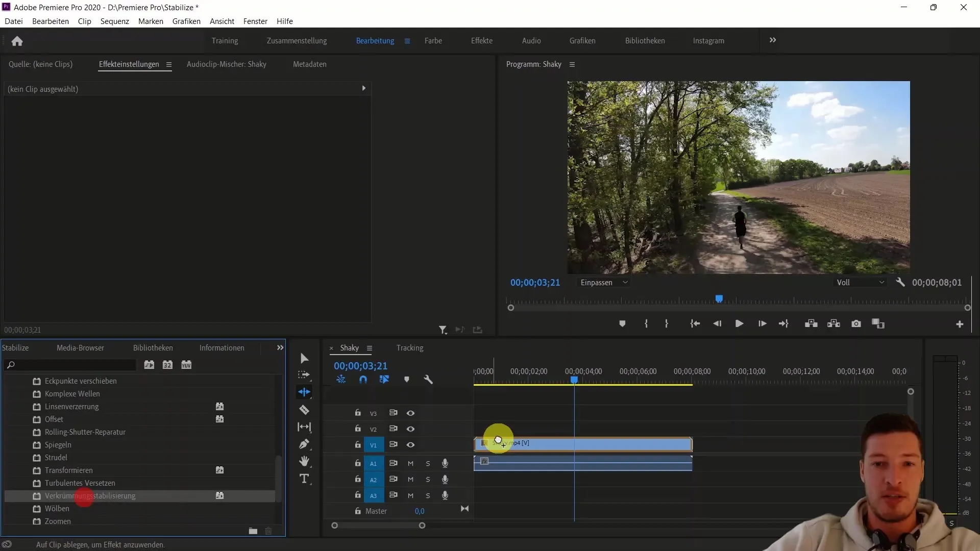Screen dimensions: 980x551
Task: Toggle Snap in timeline
Action: [363, 380]
